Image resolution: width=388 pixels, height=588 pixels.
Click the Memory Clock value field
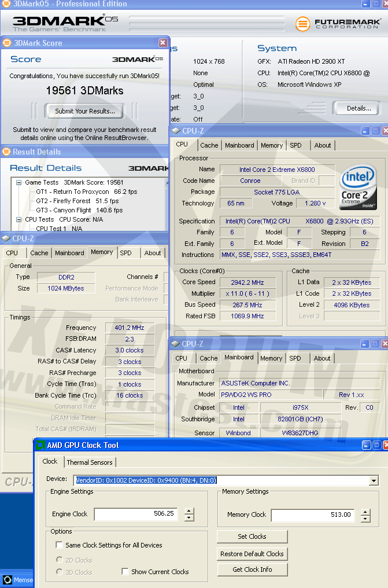tap(313, 515)
